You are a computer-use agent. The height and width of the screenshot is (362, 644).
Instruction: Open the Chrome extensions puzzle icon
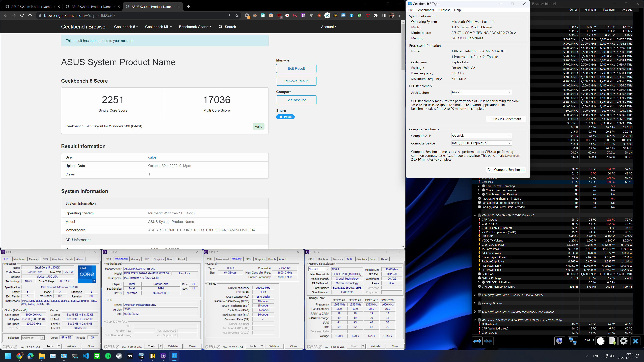pos(375,15)
